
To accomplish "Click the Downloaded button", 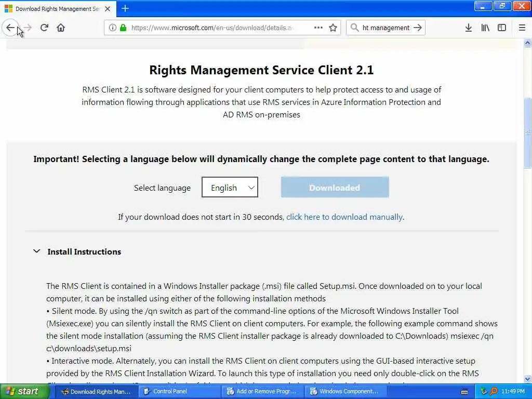I will click(x=335, y=187).
